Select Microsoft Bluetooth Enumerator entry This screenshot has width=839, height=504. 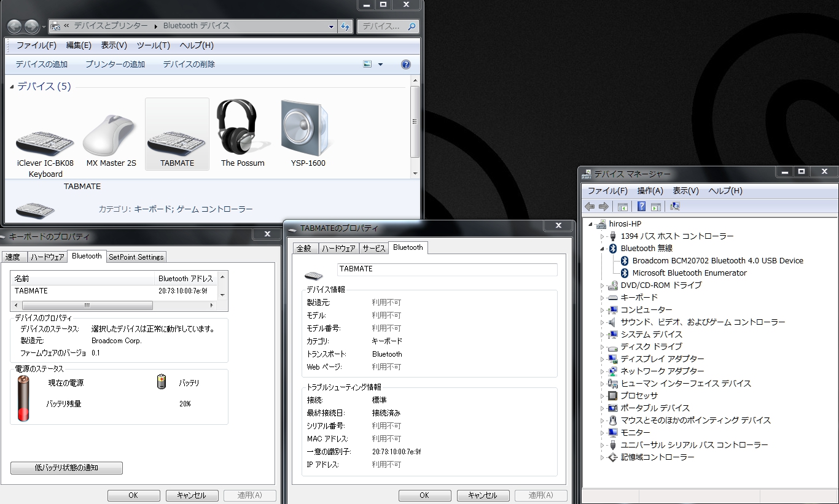tap(689, 273)
